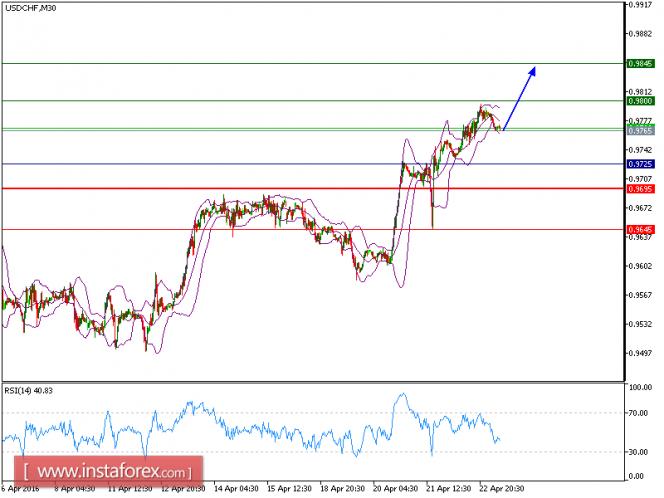This screenshot has width=664, height=498.
Task: Select the 0.9532 price axis value
Action: [640, 324]
